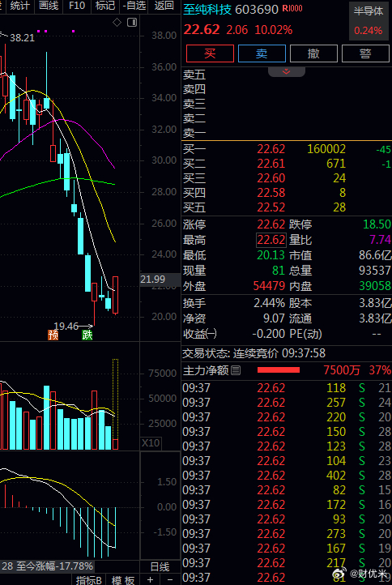
Task: Open the 半导体 sector box
Action: 369,21
